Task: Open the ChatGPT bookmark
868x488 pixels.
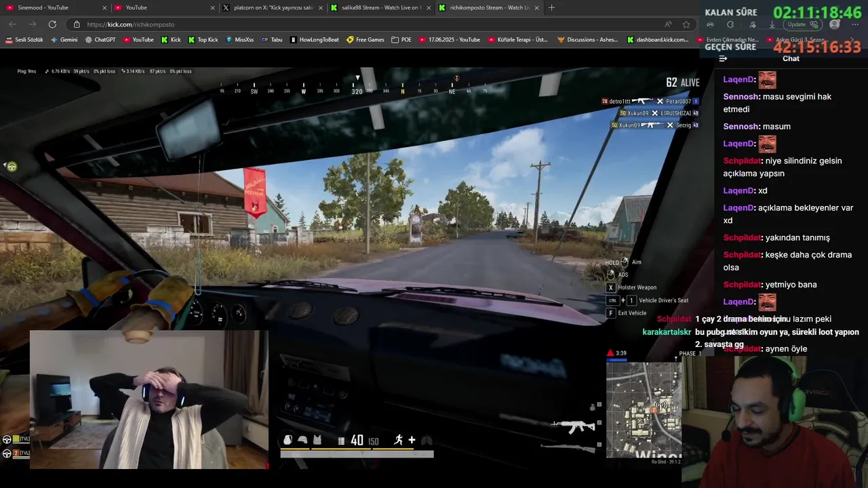Action: (x=100, y=40)
